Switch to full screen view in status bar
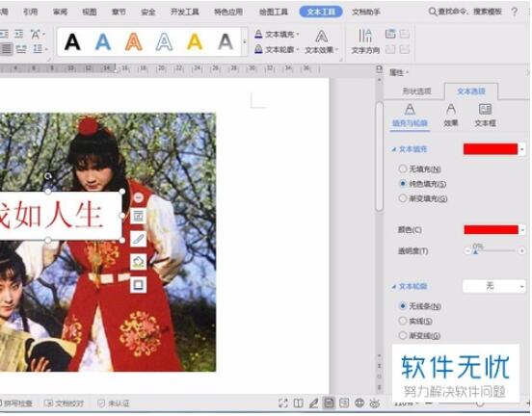 pyautogui.click(x=283, y=403)
